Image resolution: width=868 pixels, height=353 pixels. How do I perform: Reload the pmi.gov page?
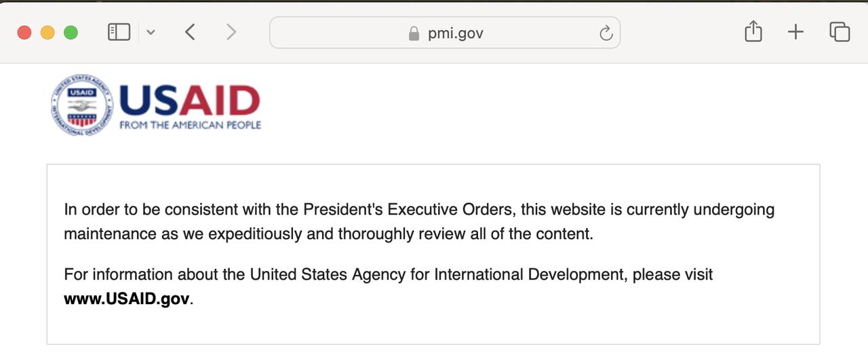pyautogui.click(x=606, y=33)
